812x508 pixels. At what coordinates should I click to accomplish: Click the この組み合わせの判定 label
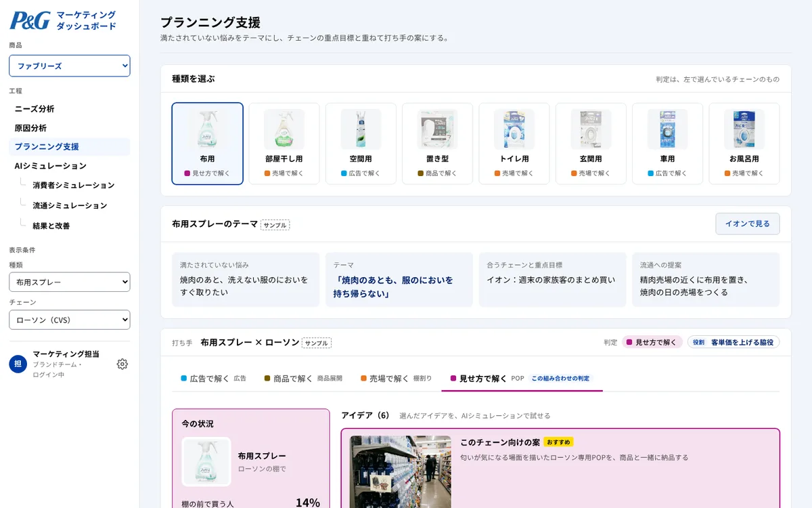[560, 379]
